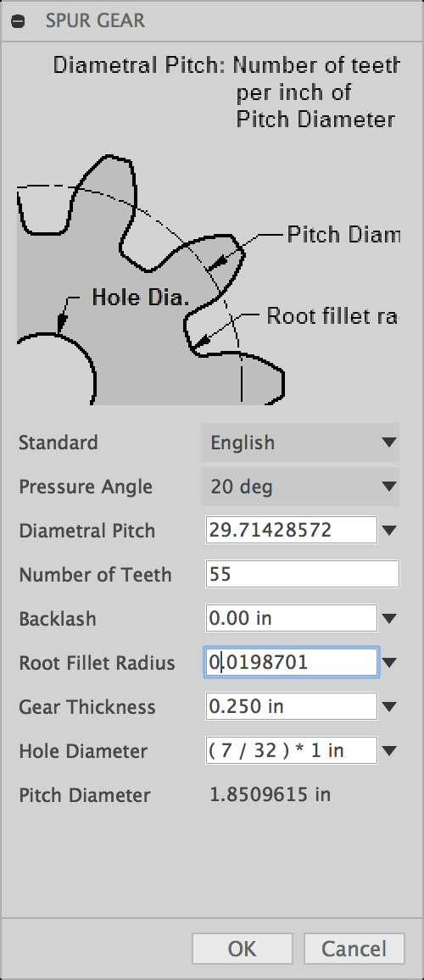Click the Backlash label
The image size is (424, 980).
(58, 619)
